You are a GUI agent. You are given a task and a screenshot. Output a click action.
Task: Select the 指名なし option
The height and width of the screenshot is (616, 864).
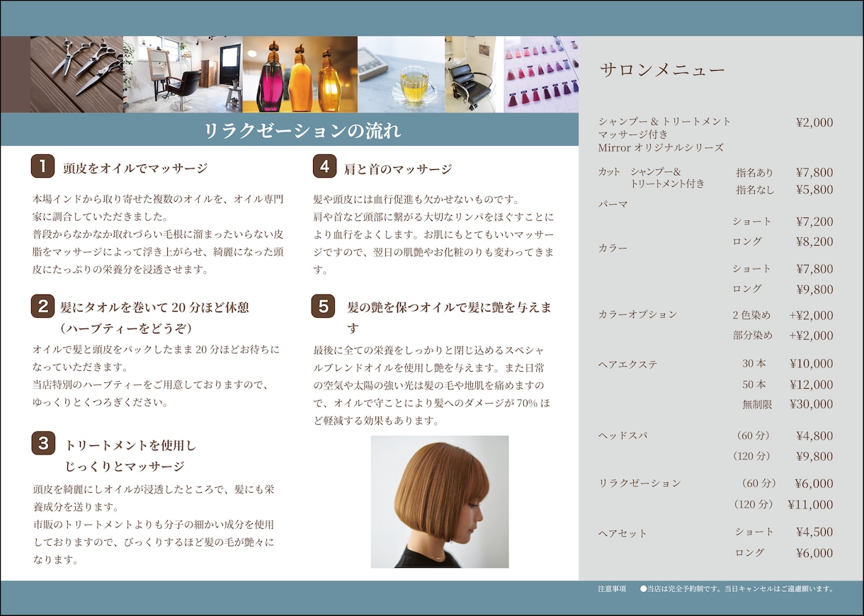(755, 190)
